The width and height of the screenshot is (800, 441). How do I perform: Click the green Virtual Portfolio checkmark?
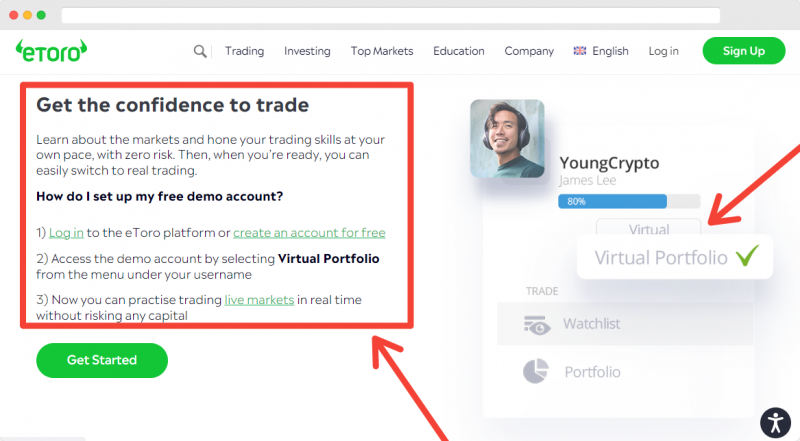[747, 256]
